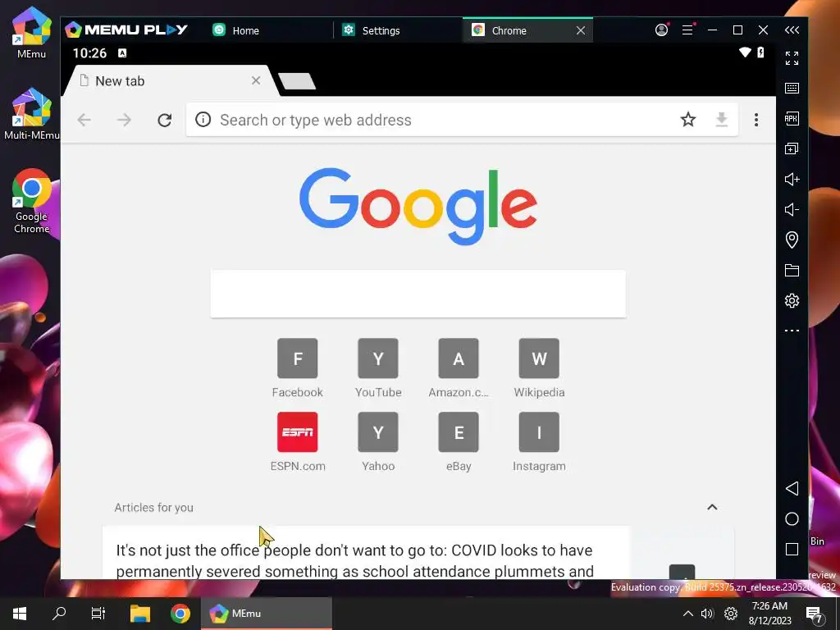840x630 pixels.
Task: Open the Amazon.c... shortcut tile
Action: click(459, 368)
